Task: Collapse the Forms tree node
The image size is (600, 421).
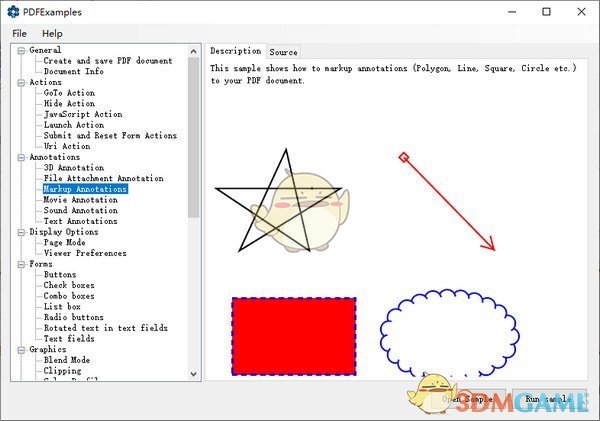Action: tap(21, 264)
